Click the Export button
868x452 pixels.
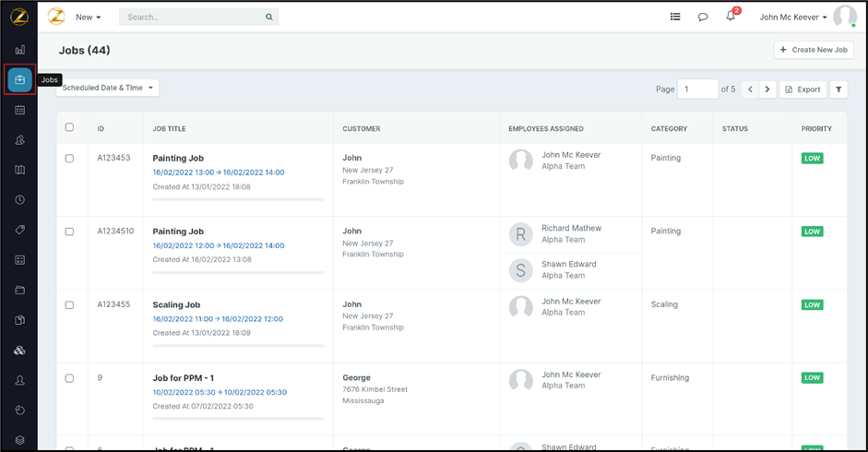803,89
